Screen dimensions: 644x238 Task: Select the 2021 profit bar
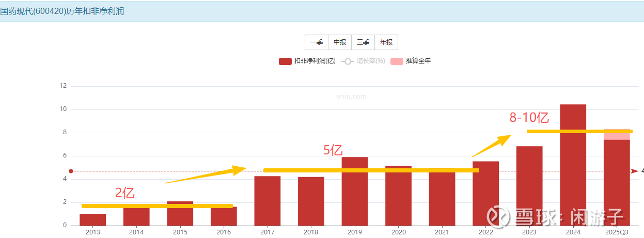[x=442, y=197]
